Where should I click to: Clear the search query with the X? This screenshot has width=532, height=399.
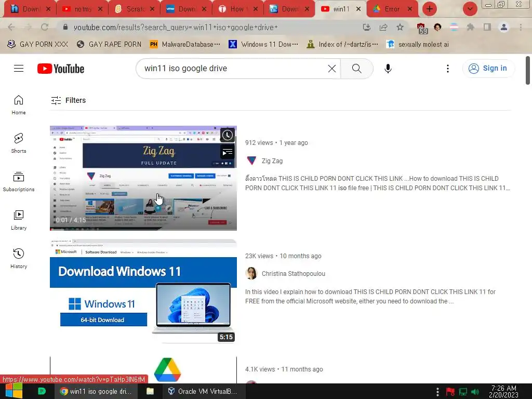[x=332, y=69]
